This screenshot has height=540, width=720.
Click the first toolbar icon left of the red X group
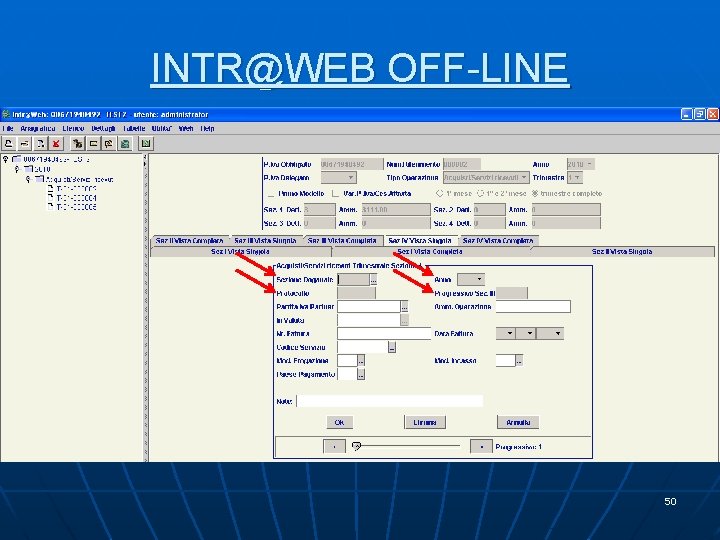click(x=9, y=144)
